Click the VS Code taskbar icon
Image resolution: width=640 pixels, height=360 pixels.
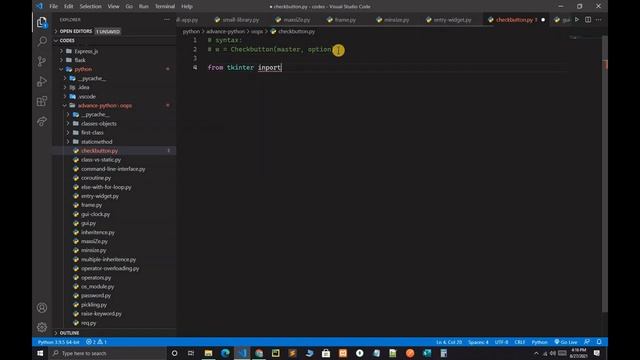coord(242,353)
